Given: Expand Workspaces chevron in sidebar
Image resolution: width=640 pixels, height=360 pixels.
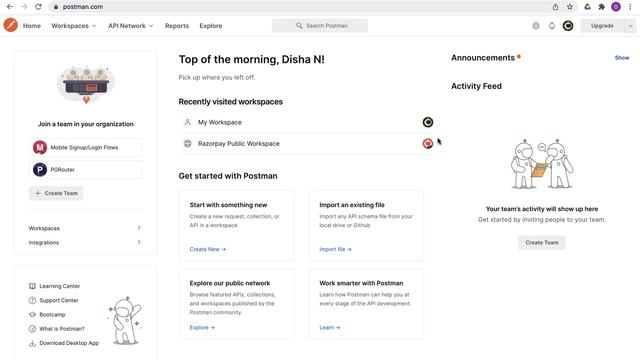Looking at the screenshot, I should click(139, 228).
